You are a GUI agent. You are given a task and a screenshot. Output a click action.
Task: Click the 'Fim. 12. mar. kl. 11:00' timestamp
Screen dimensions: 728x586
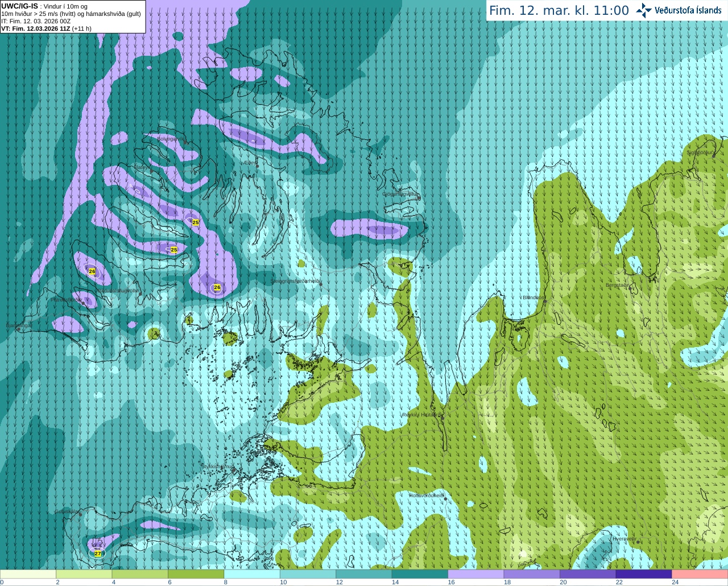(559, 10)
